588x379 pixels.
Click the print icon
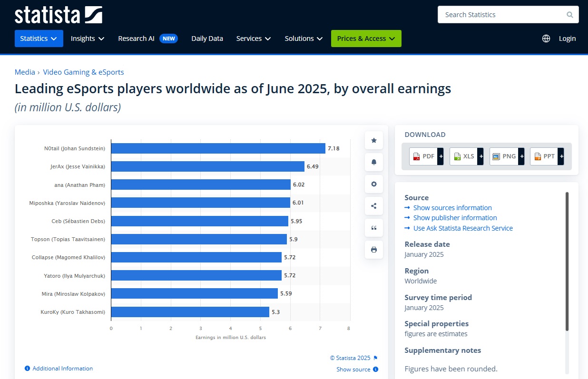coord(374,250)
